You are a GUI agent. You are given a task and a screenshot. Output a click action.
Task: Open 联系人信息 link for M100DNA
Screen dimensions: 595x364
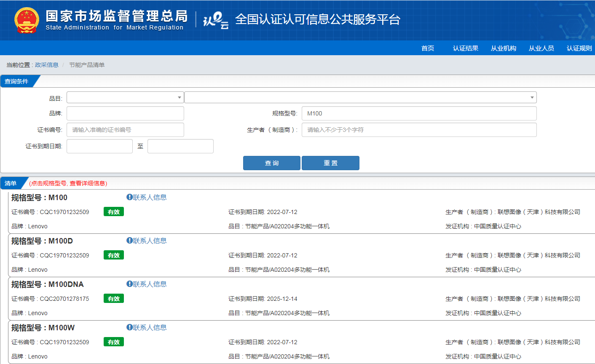(150, 284)
